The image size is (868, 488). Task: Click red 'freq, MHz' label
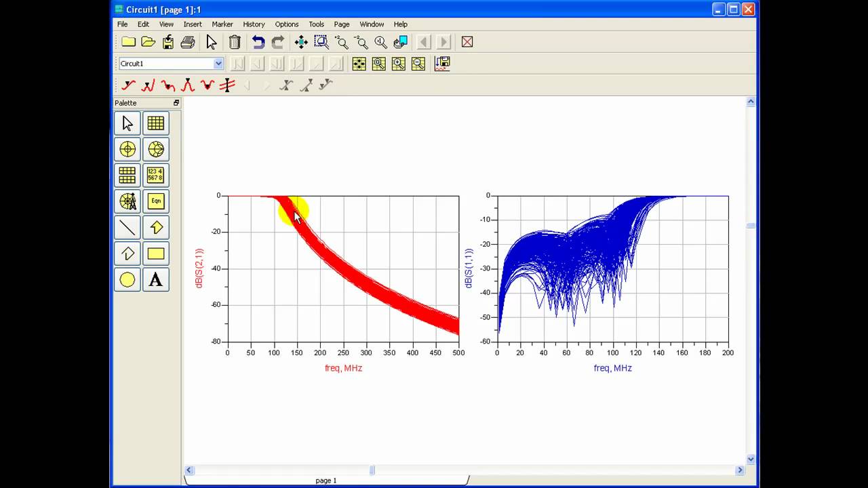point(343,368)
